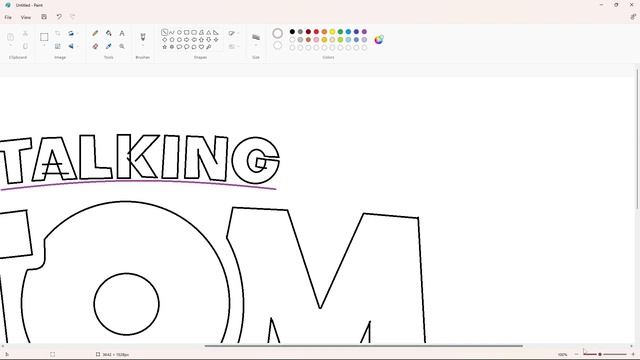Click the Paste clipboard icon
This screenshot has height=360, width=640.
(x=11, y=37)
